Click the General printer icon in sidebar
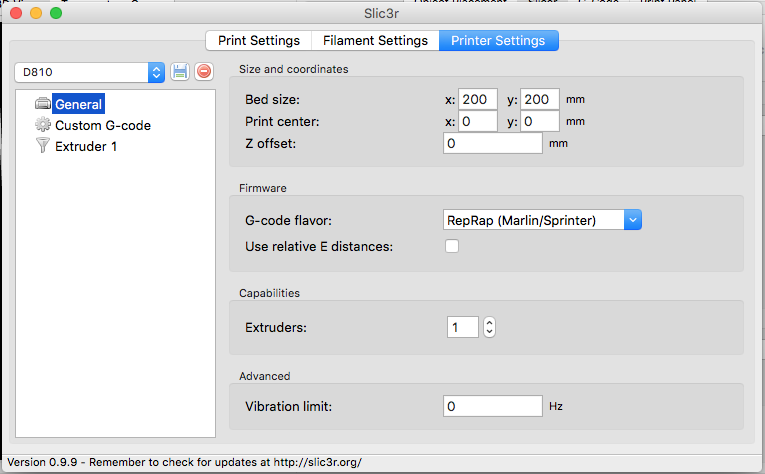Image resolution: width=765 pixels, height=474 pixels. point(42,104)
